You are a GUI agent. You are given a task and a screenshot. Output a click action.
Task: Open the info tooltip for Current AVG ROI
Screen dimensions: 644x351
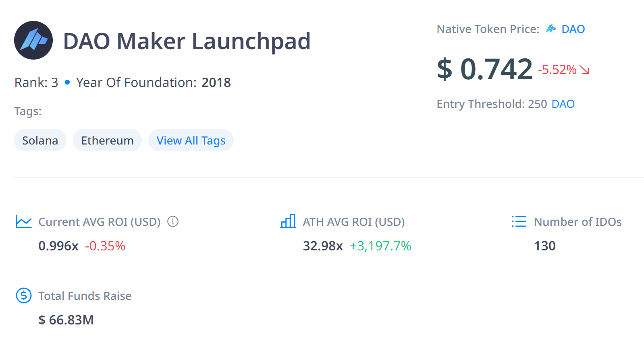(x=172, y=221)
